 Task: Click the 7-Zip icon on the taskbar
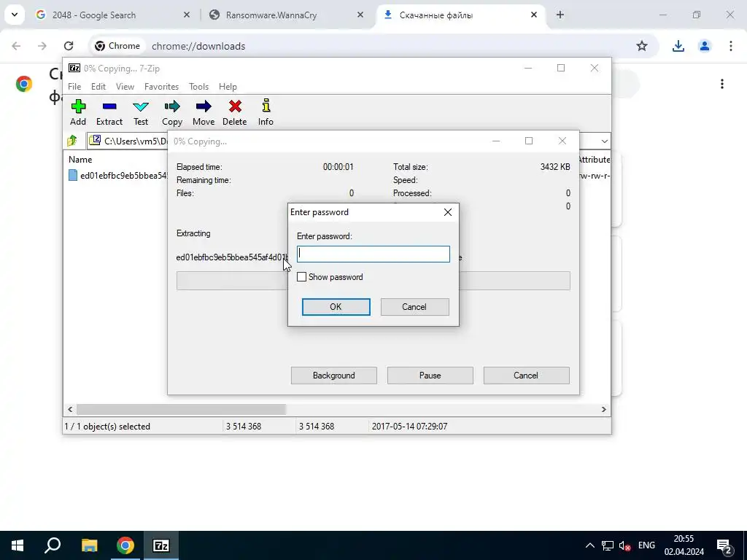161,545
